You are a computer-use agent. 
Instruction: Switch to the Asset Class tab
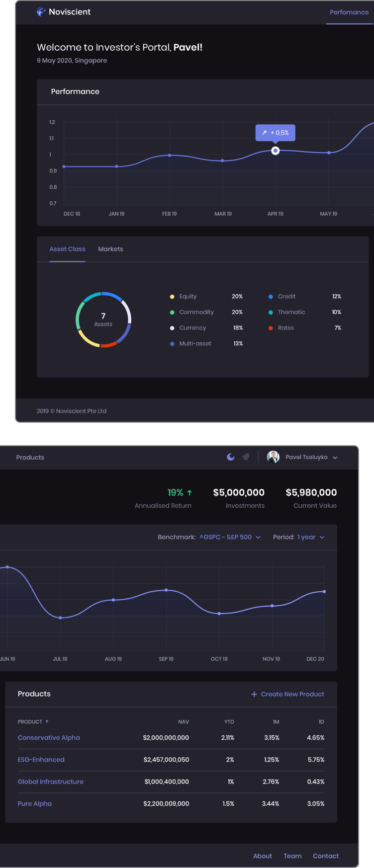pyautogui.click(x=67, y=249)
